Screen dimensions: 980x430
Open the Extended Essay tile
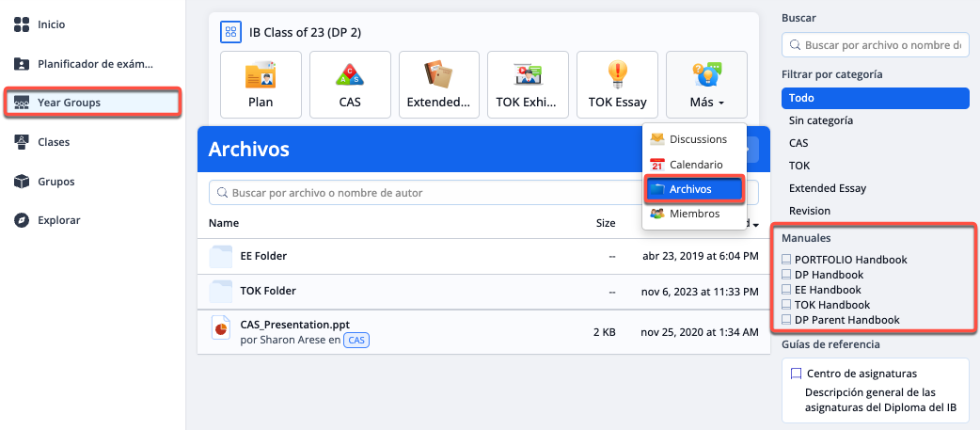[x=438, y=75]
